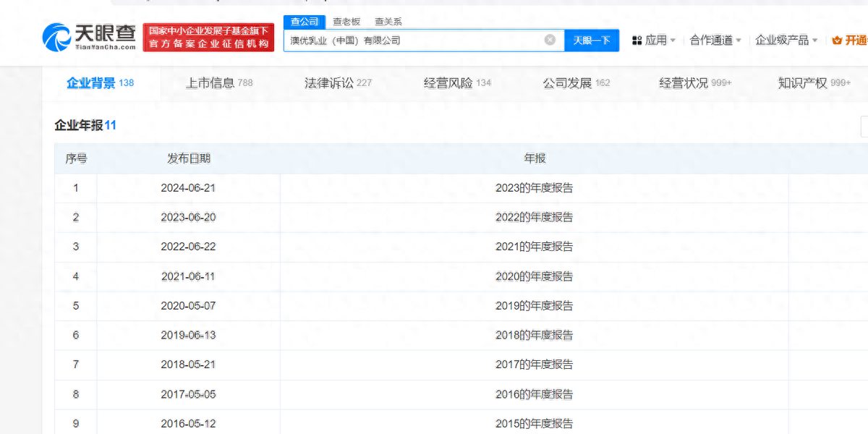868x434 pixels.
Task: Select the 查关系 search tab
Action: 388,22
